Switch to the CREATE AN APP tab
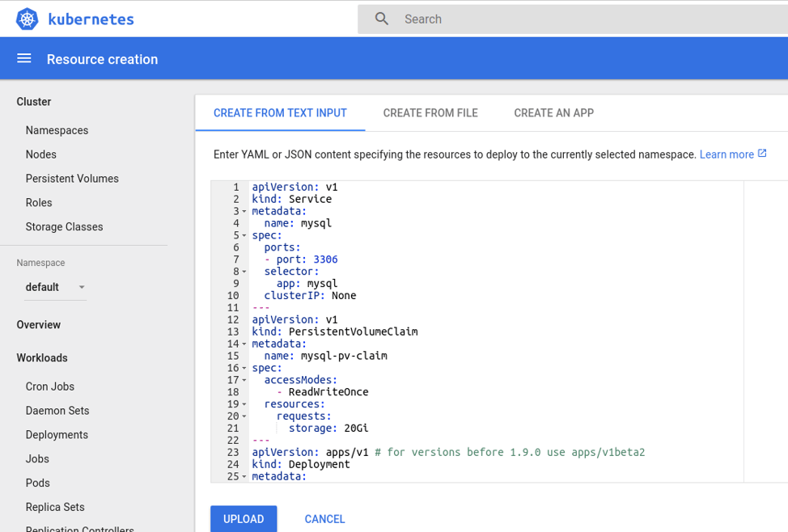 [553, 112]
